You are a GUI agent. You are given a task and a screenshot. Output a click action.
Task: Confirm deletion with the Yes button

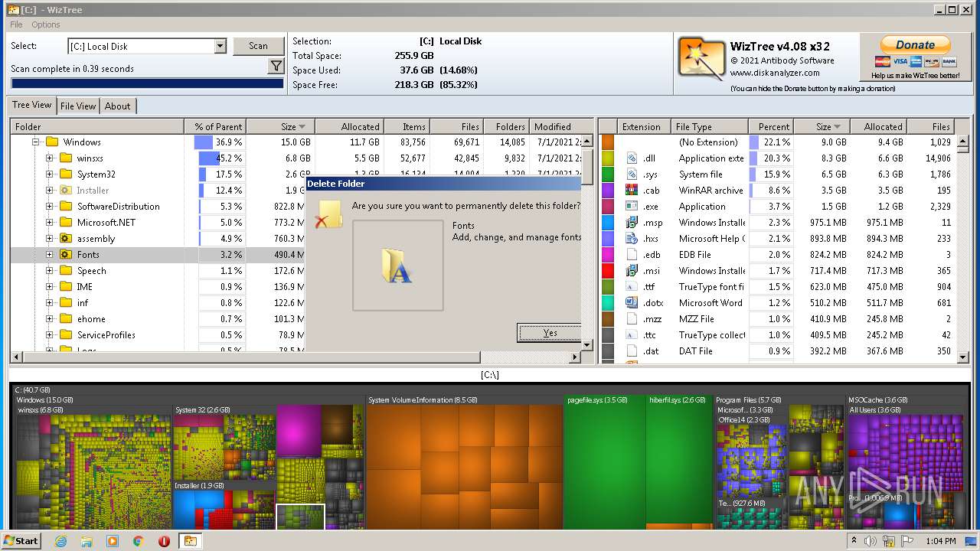click(550, 332)
